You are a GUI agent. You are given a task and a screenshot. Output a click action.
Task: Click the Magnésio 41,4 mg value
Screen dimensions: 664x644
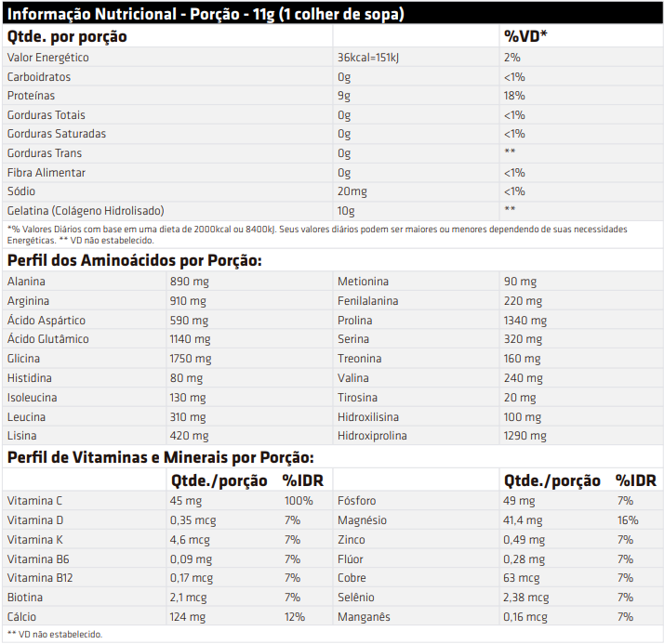pyautogui.click(x=523, y=520)
